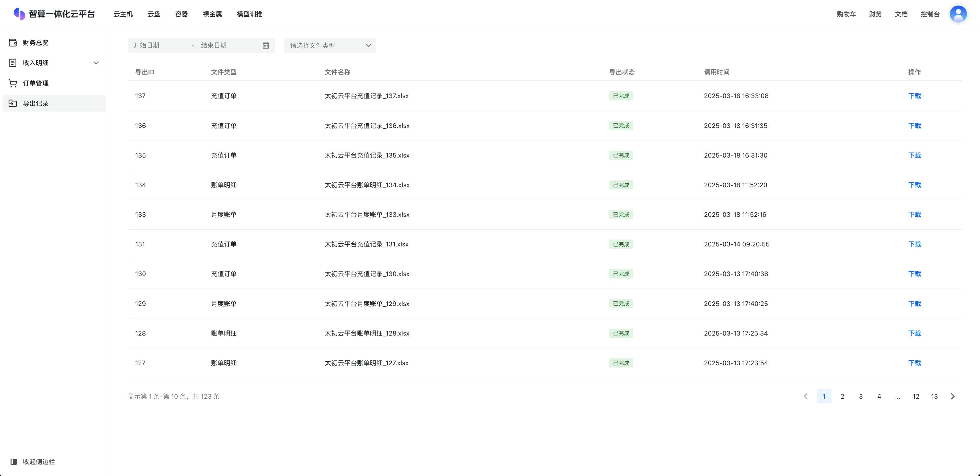Go to next page arrow

click(953, 396)
